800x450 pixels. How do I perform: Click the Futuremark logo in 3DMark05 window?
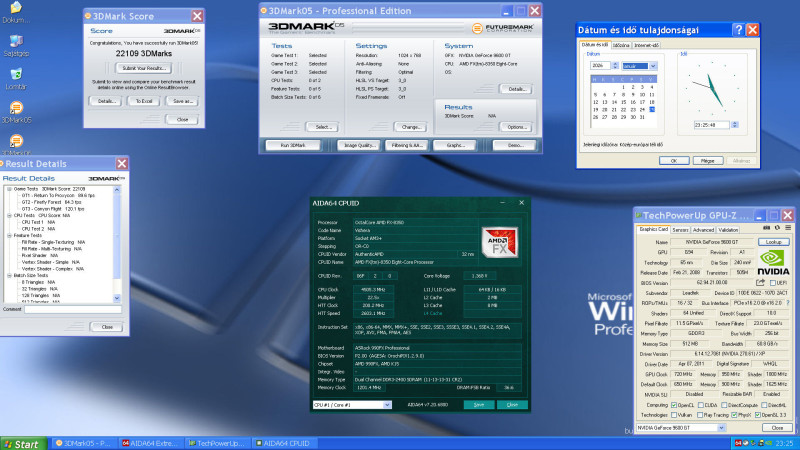tap(503, 28)
